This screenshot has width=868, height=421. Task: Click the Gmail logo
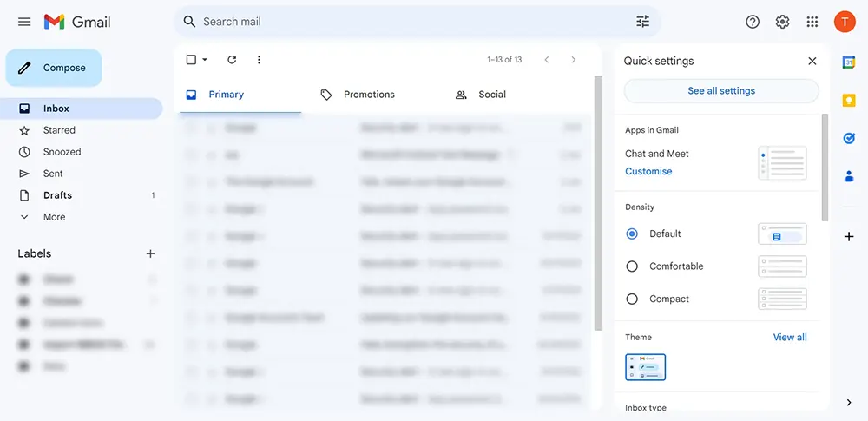click(77, 22)
